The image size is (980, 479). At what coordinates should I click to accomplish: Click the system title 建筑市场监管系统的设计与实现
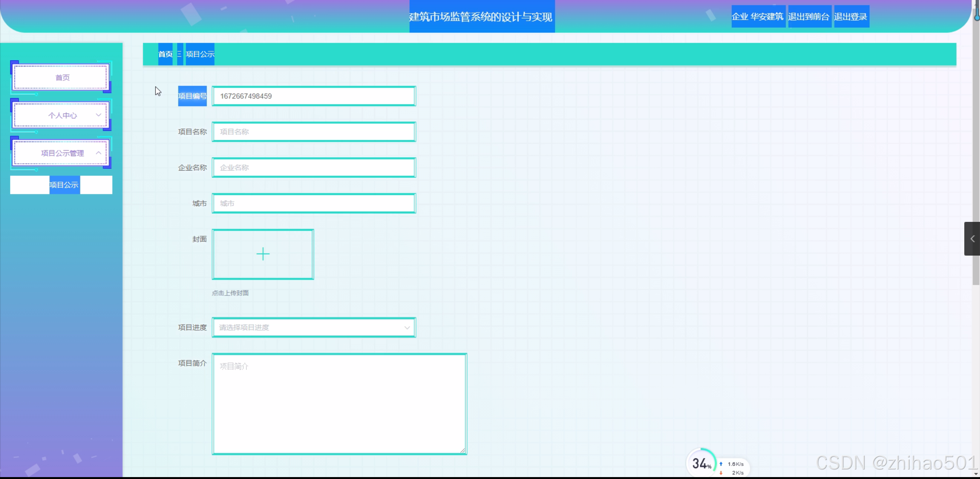click(x=481, y=17)
